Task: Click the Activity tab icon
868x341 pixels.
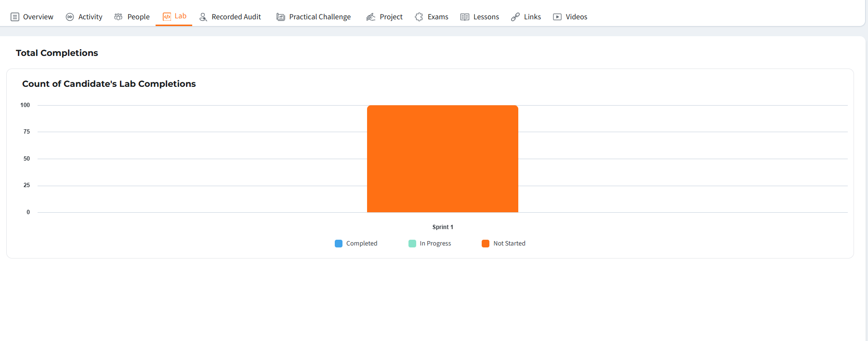Action: click(x=70, y=17)
